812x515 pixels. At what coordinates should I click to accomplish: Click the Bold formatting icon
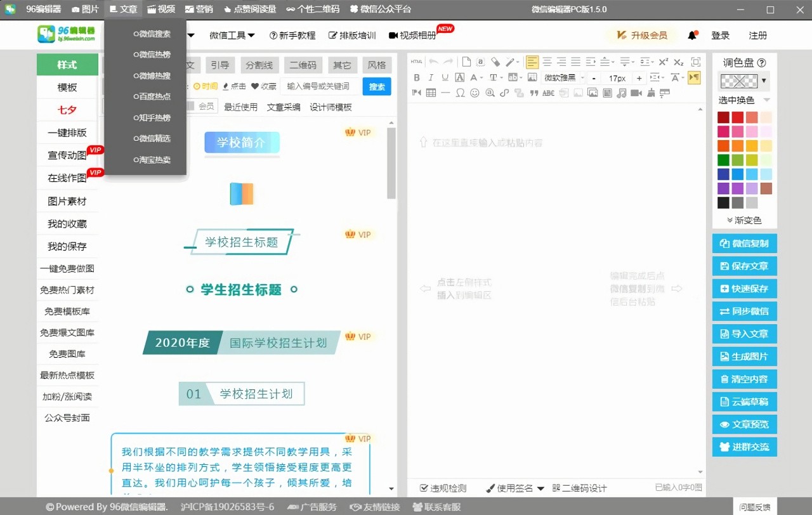tap(417, 78)
